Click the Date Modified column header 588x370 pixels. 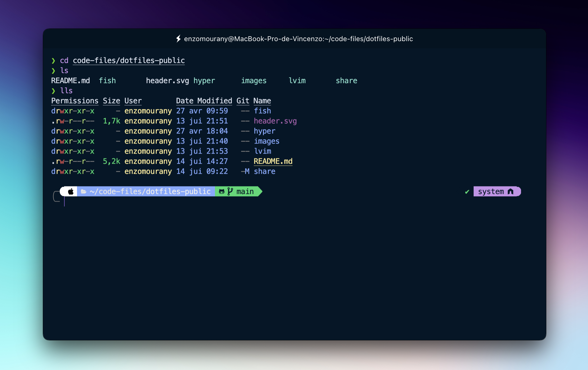(x=204, y=101)
